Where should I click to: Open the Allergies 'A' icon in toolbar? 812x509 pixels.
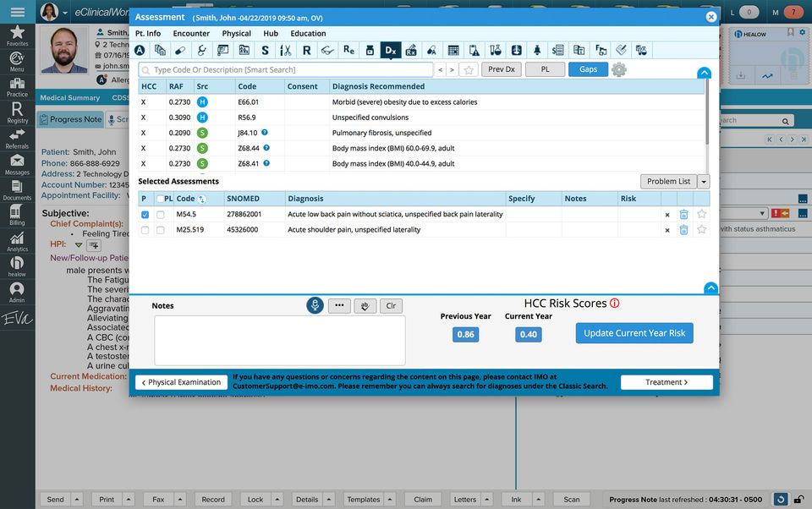140,50
